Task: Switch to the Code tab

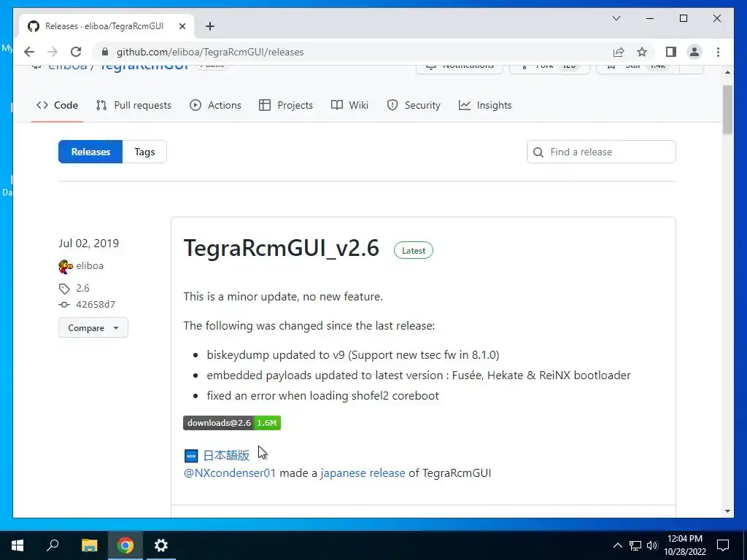Action: 57,105
